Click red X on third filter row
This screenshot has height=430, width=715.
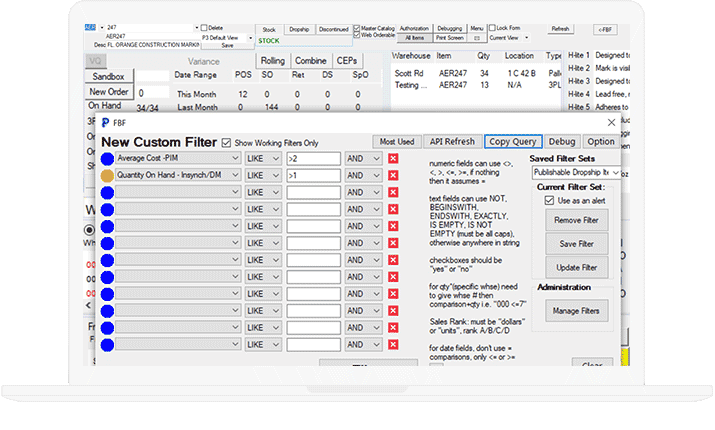tap(393, 192)
